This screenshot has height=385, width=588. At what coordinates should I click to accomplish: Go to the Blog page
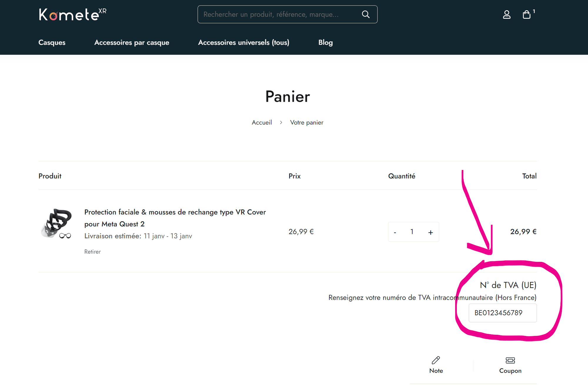coord(325,43)
